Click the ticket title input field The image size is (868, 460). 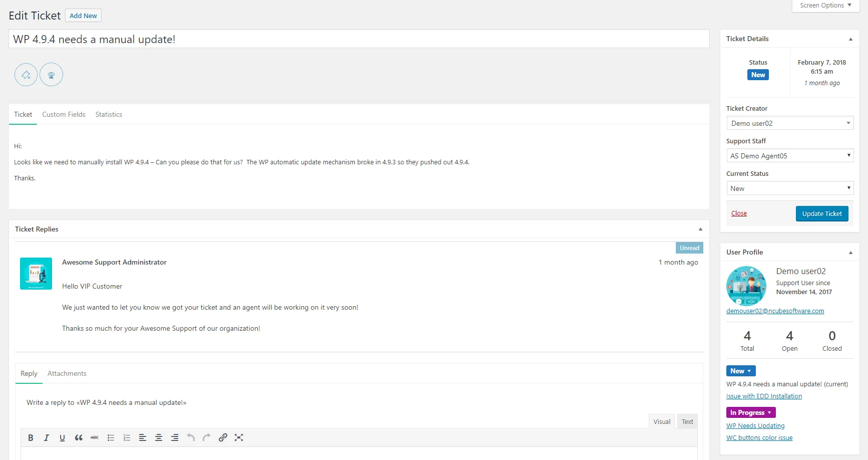pos(359,39)
